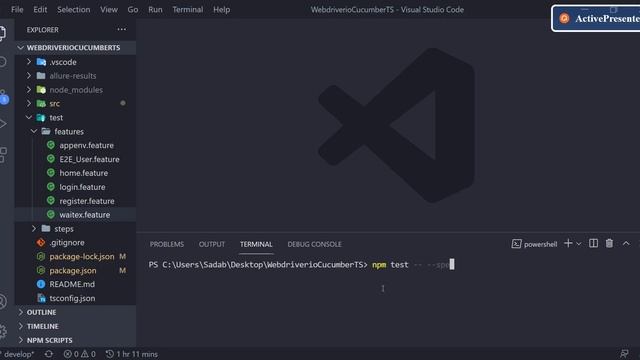Open README.md file
Image resolution: width=640 pixels, height=360 pixels.
point(72,284)
